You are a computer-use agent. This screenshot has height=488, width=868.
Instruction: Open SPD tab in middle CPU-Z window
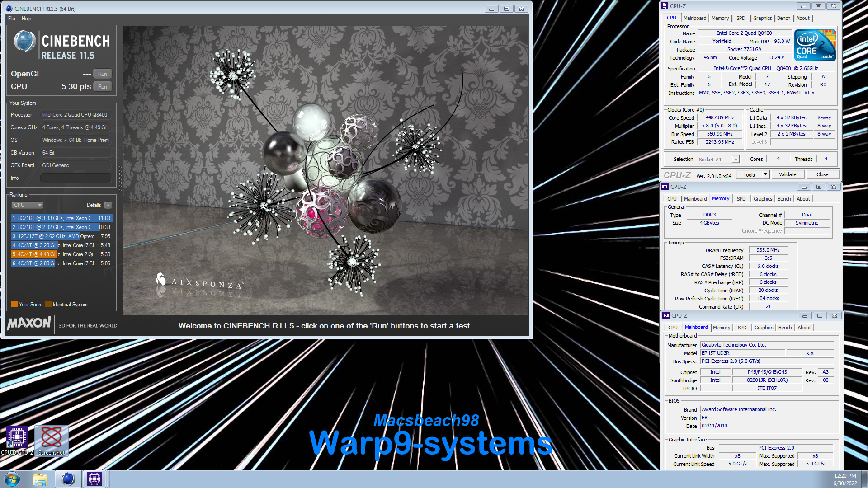coord(741,199)
